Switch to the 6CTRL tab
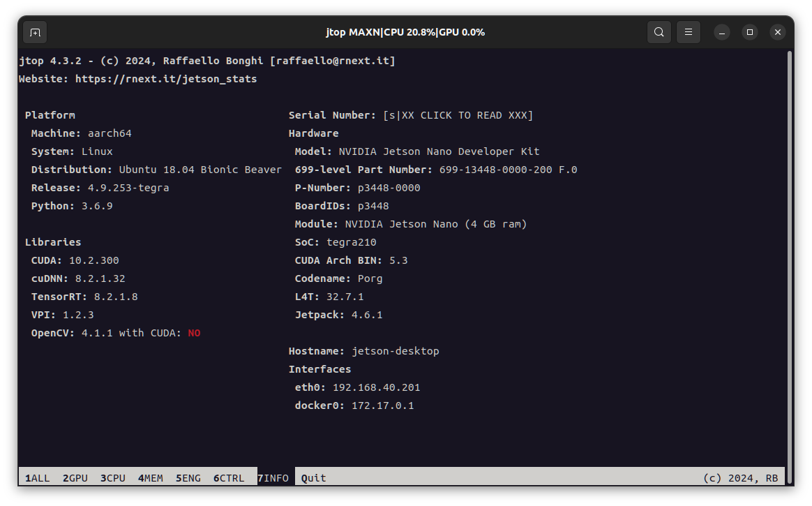This screenshot has height=506, width=812. [x=228, y=478]
